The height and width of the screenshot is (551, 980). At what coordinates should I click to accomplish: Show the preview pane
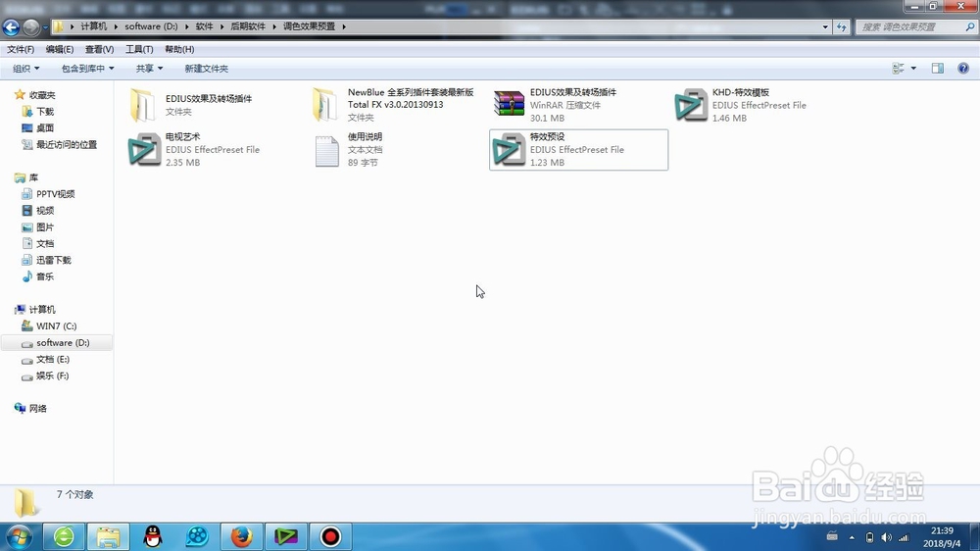(x=938, y=69)
